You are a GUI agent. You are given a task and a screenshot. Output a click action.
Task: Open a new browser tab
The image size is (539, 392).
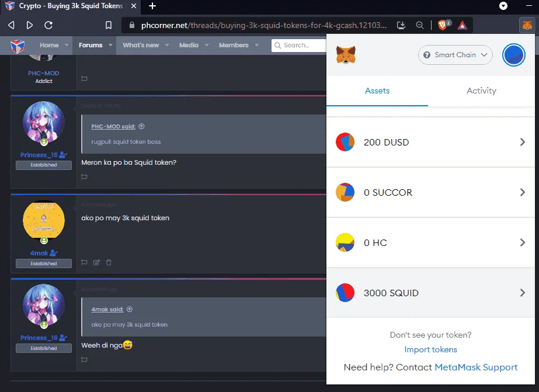(x=152, y=6)
